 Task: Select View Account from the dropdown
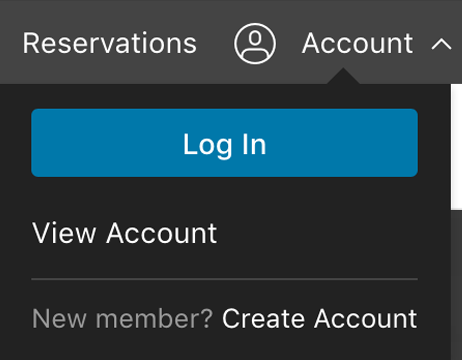click(x=125, y=233)
